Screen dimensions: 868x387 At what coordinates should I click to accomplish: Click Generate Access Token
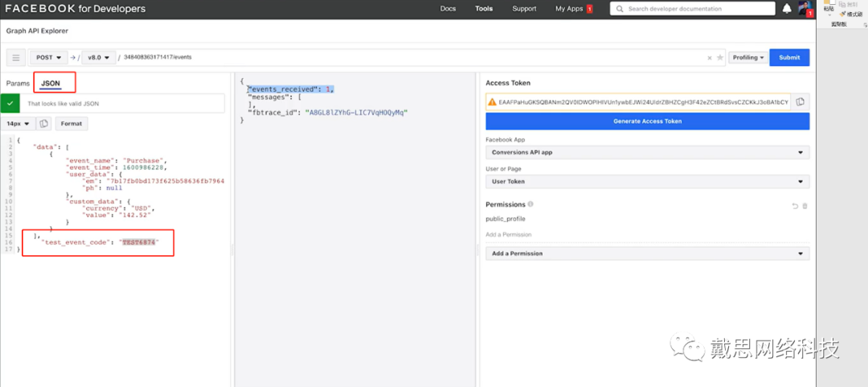[x=648, y=121]
